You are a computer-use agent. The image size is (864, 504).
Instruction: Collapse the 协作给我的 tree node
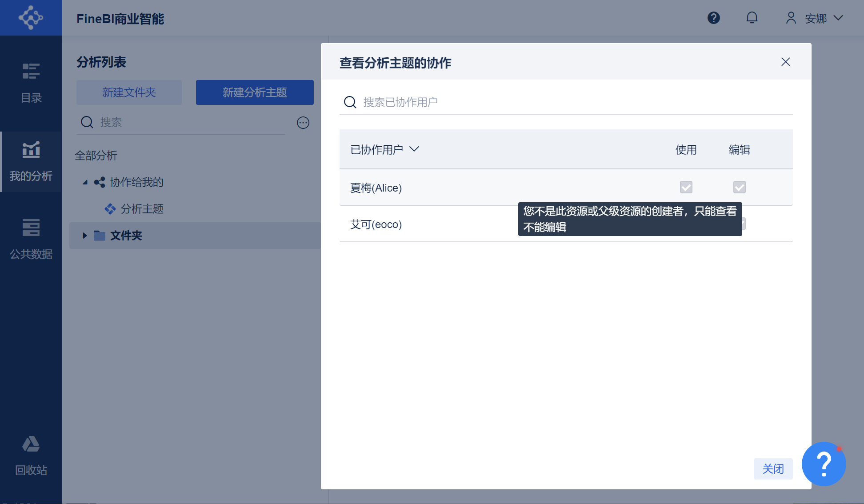coord(85,182)
